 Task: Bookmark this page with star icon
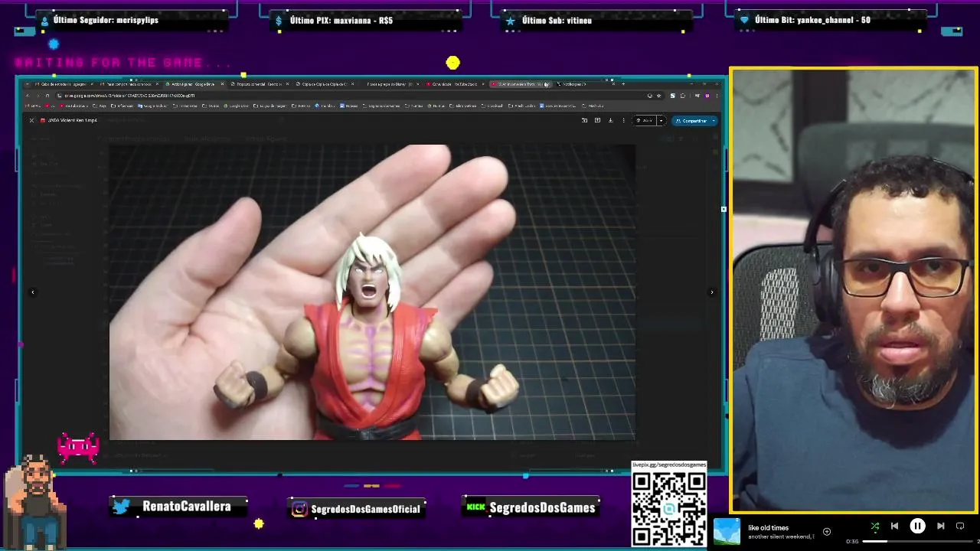658,96
